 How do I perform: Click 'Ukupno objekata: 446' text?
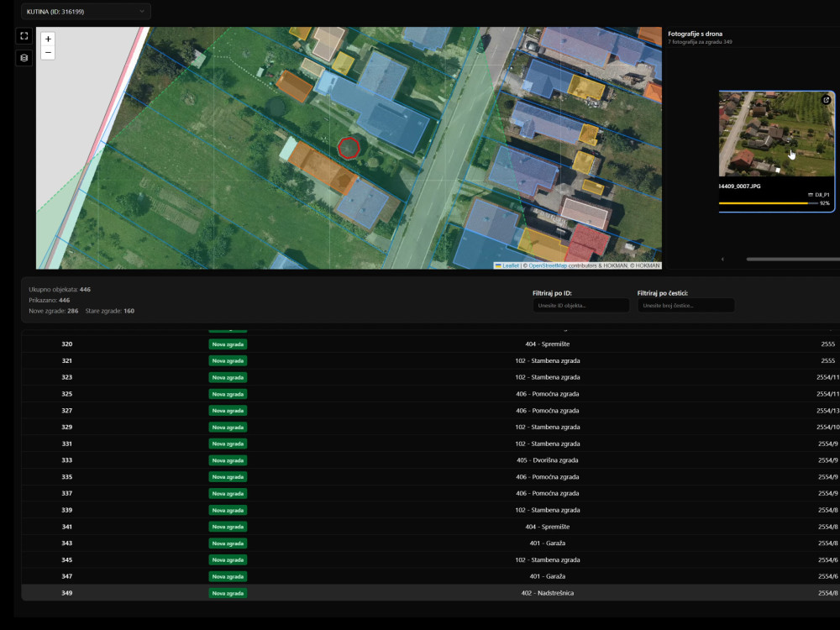60,289
